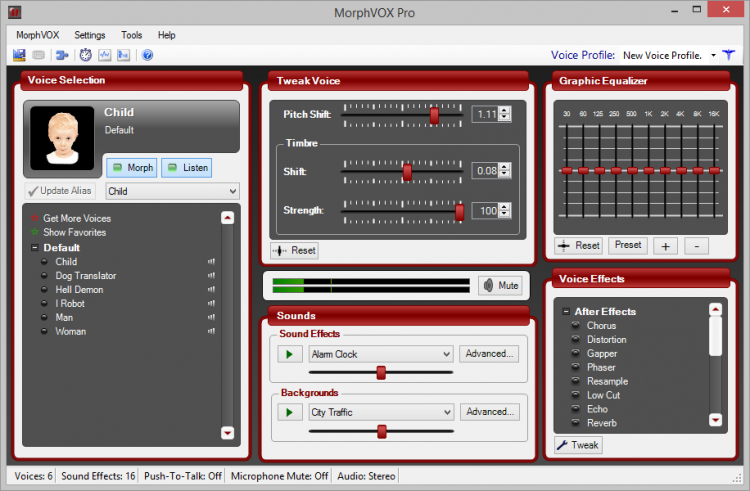Click the voice profile filter icon

[x=728, y=55]
